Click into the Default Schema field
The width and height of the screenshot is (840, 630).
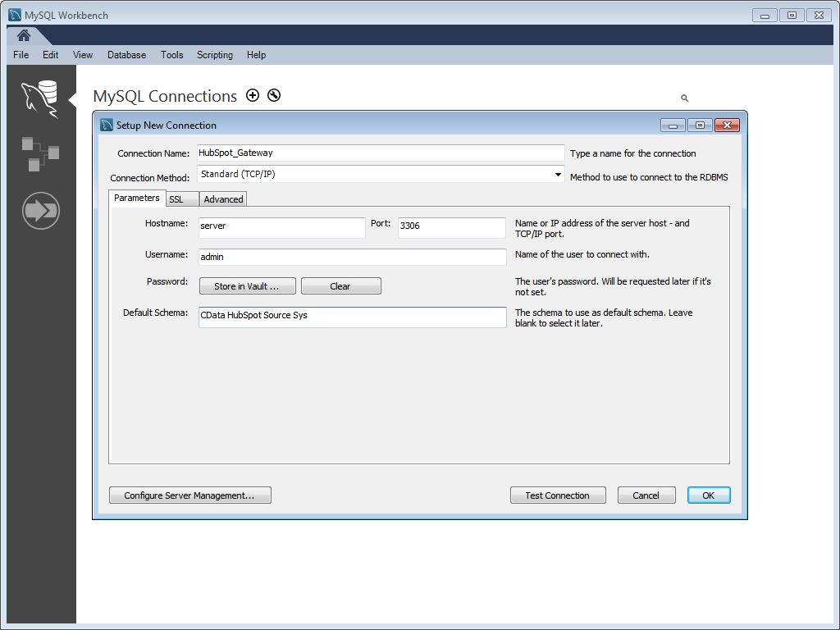pos(352,317)
